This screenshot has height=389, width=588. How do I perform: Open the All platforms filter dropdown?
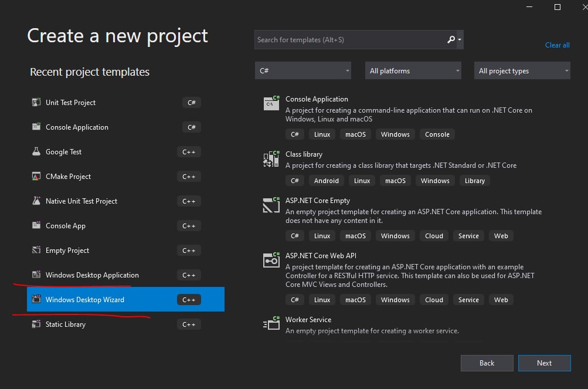point(413,70)
